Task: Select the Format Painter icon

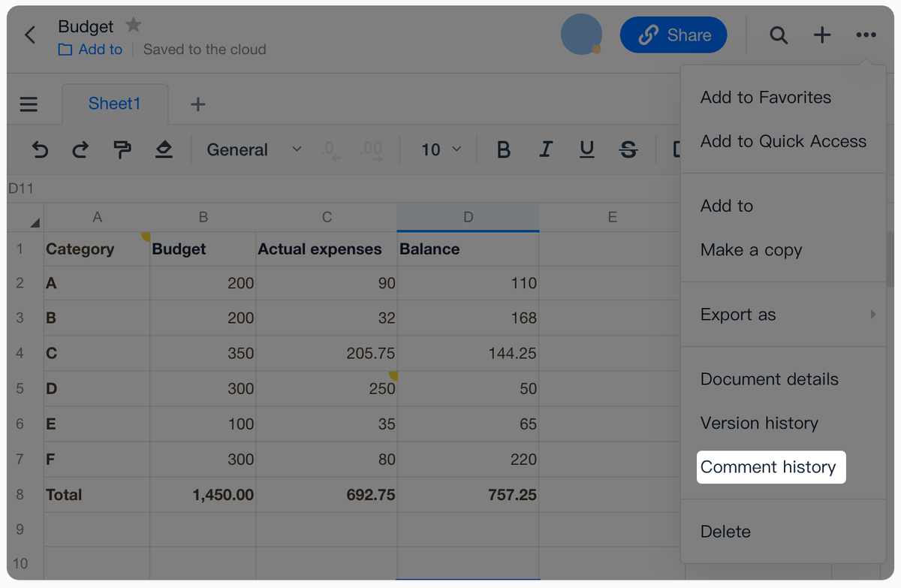Action: pos(122,149)
